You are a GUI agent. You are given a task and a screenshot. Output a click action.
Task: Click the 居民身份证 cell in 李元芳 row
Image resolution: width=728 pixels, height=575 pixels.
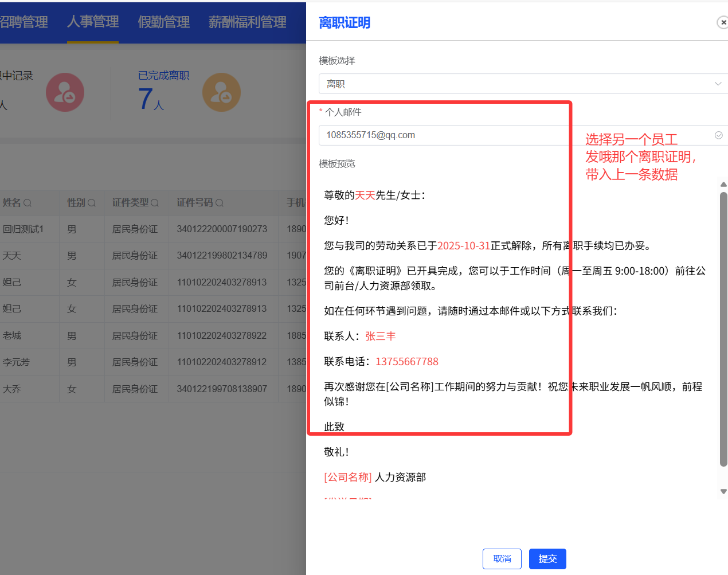(135, 362)
